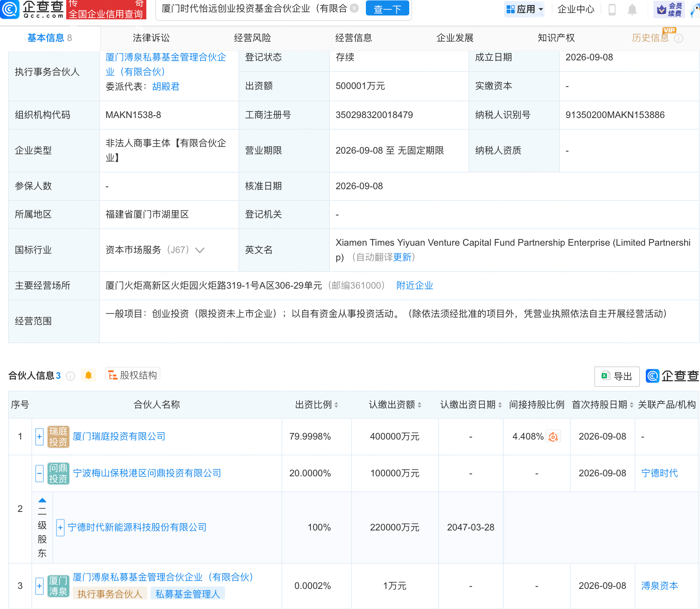The width and height of the screenshot is (700, 609).
Task: Click the 400000万元 subscribed amount cell
Action: point(395,436)
